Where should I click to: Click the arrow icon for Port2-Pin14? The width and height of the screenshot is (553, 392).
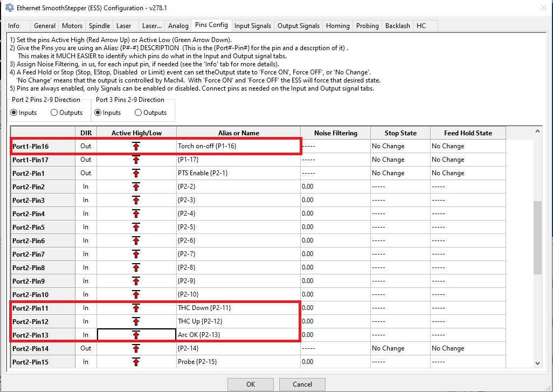click(x=136, y=348)
